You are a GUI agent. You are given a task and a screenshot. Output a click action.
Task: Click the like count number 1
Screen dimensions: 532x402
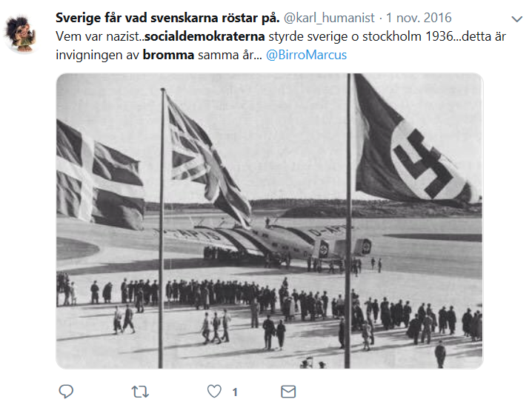point(235,392)
